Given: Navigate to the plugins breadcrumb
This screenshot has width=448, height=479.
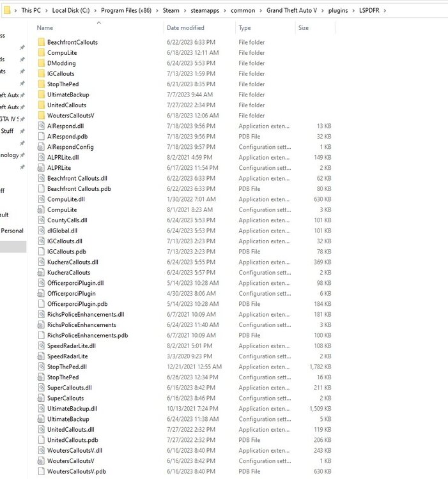Looking at the screenshot, I should click(338, 10).
